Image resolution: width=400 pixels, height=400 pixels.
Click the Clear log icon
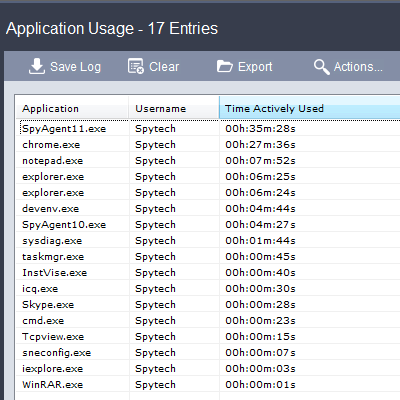click(136, 66)
